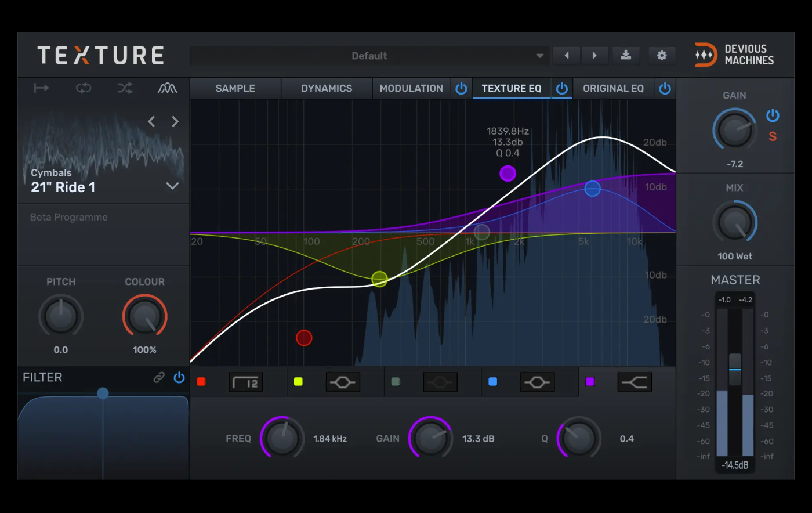The height and width of the screenshot is (513, 812).
Task: Select the granular peaks mode icon
Action: tap(168, 88)
